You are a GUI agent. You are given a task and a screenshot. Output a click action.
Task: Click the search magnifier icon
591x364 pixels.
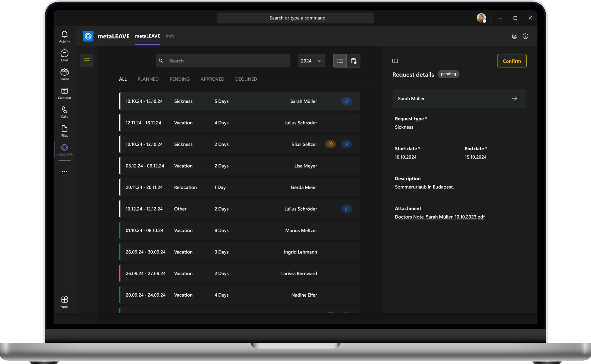161,61
